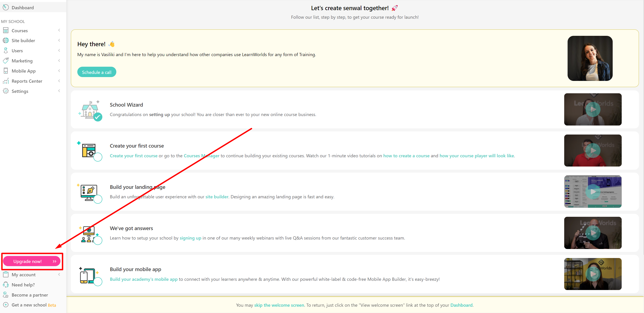Viewport: 644px width, 313px height.
Task: Click the Get a new school plus icon
Action: (6, 305)
